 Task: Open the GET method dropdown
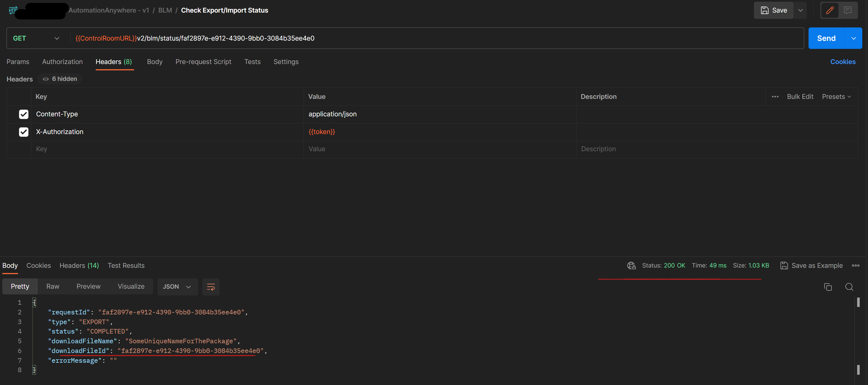click(x=36, y=38)
